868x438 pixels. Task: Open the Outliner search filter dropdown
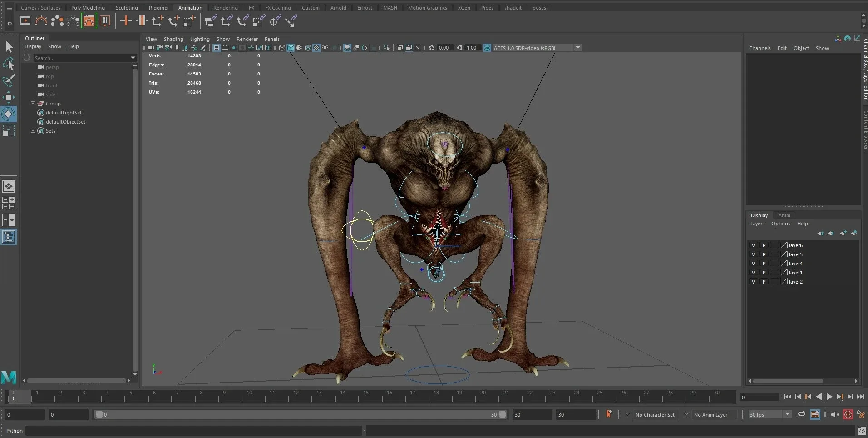point(133,58)
